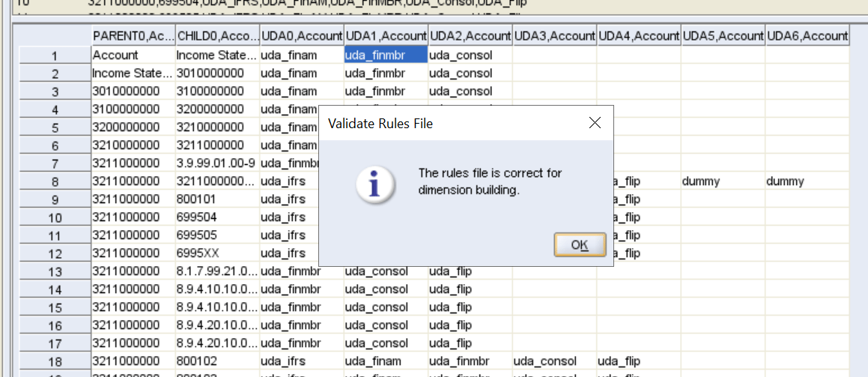Viewport: 868px width, 377px height.
Task: Select row header 15
Action: (55, 308)
